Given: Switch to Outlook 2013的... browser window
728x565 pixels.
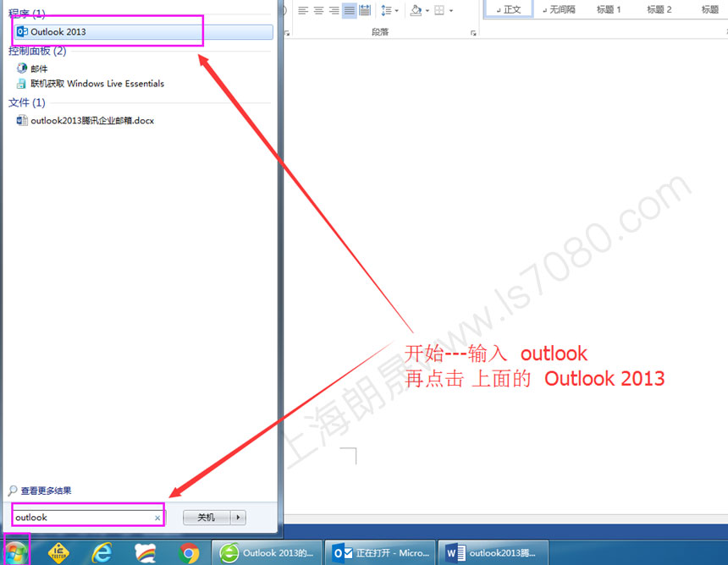Looking at the screenshot, I should [267, 553].
